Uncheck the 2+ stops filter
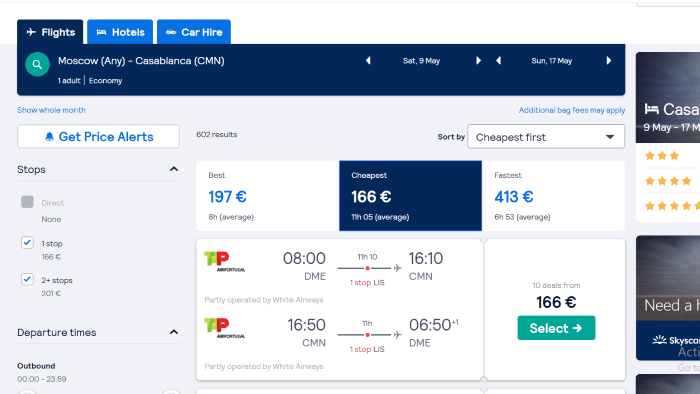 [27, 279]
